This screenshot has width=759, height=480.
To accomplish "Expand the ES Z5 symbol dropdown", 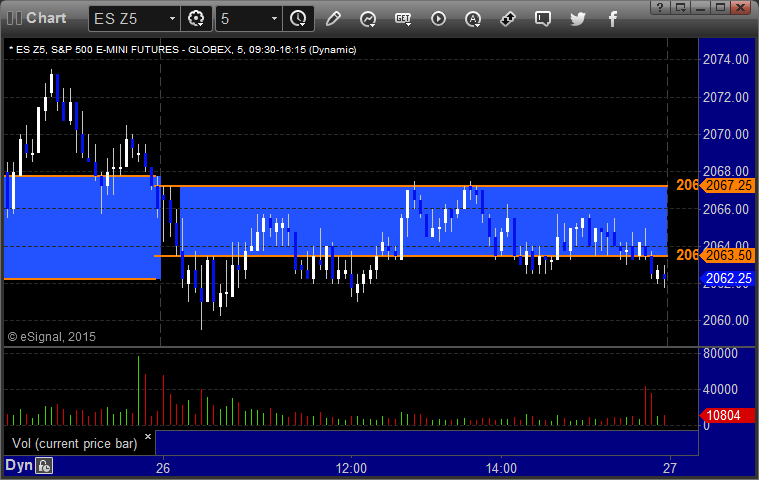I will [x=172, y=19].
